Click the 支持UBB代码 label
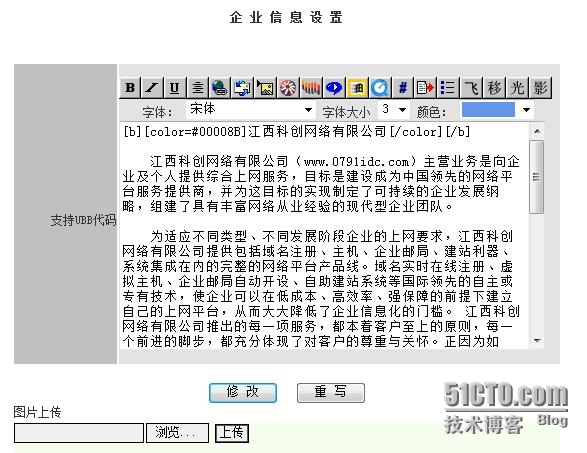 [83, 220]
